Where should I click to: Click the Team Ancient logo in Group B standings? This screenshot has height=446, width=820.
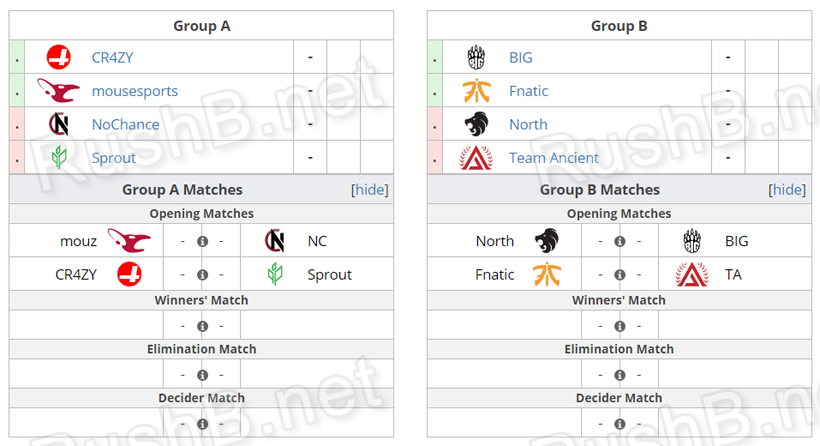pos(476,157)
